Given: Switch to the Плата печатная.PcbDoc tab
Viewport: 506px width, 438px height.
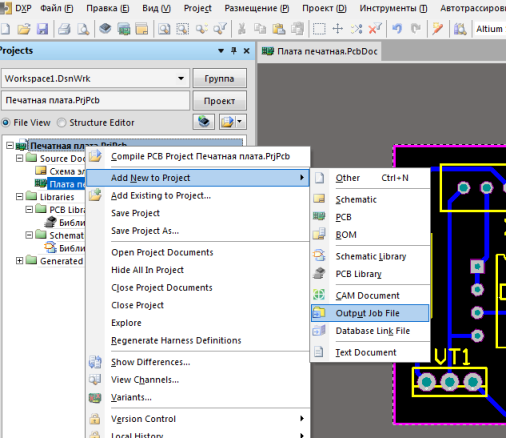Looking at the screenshot, I should pyautogui.click(x=319, y=51).
